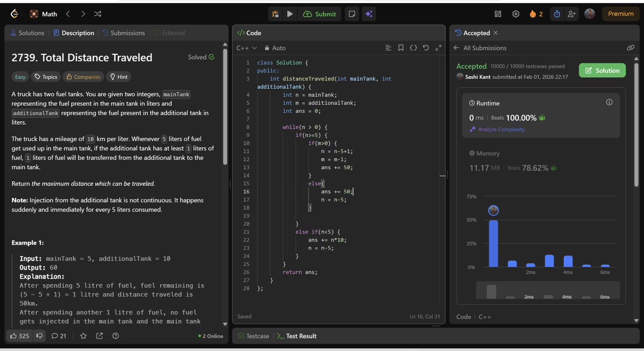Click the debugger bug icon
The width and height of the screenshot is (644, 351).
tap(275, 14)
